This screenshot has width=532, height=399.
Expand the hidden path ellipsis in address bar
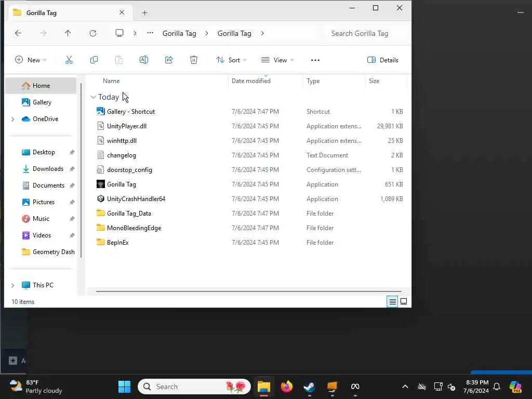(150, 33)
